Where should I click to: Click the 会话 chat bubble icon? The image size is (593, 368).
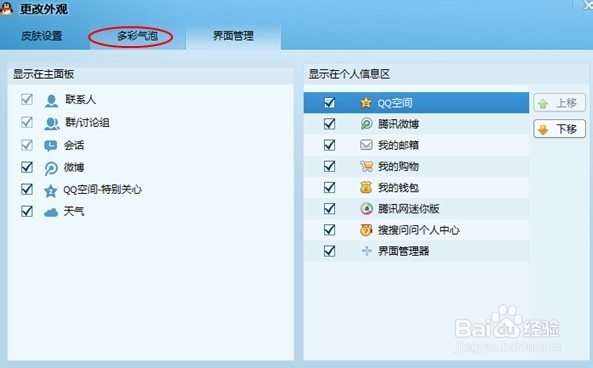51,146
